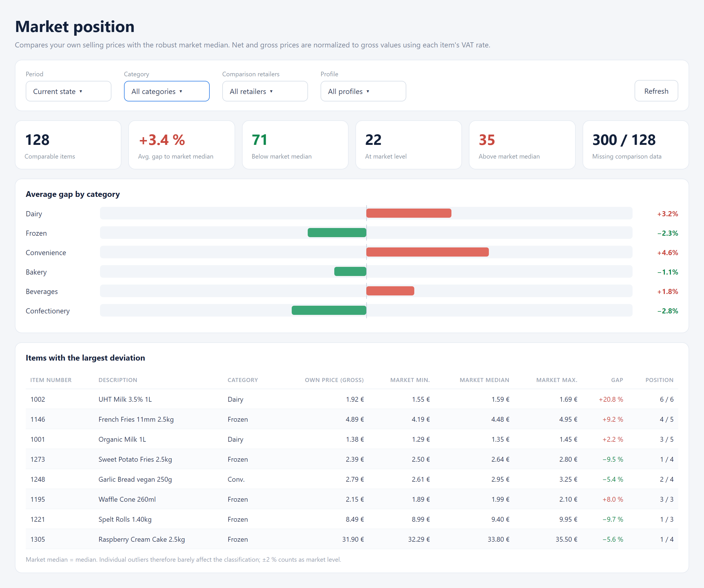Click the red Beverages gap bar
The width and height of the screenshot is (704, 588).
click(x=390, y=291)
